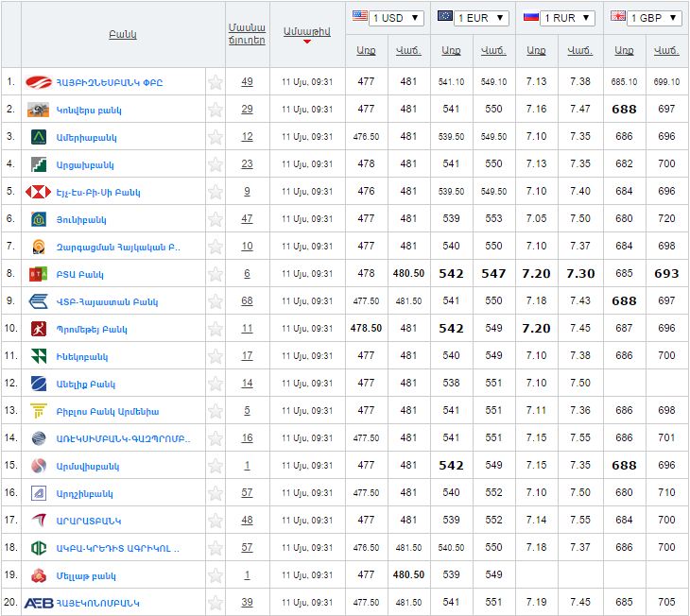Click the Prometey Bank red logo

tap(39, 329)
